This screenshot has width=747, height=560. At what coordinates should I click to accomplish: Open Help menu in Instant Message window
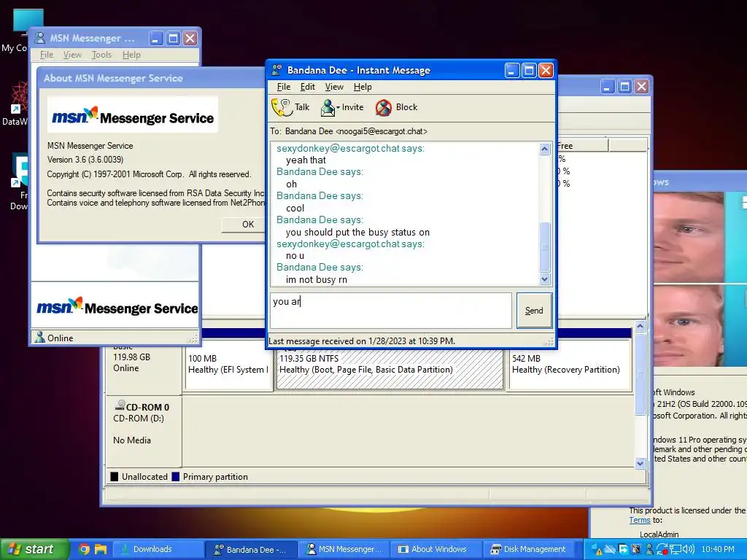363,87
